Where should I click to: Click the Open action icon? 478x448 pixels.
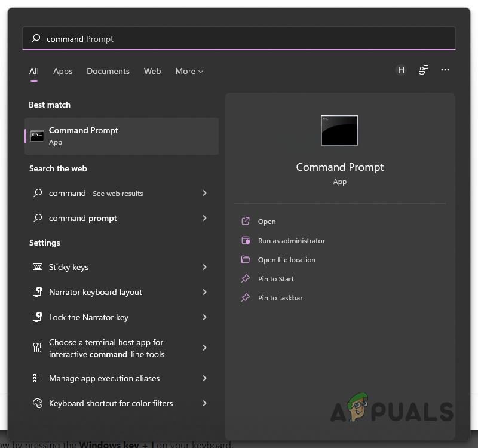click(246, 221)
